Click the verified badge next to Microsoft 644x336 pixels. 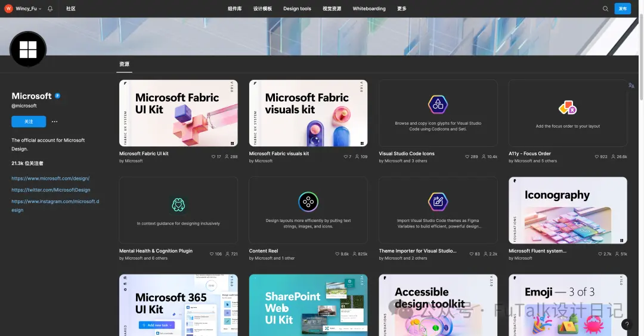click(x=57, y=96)
